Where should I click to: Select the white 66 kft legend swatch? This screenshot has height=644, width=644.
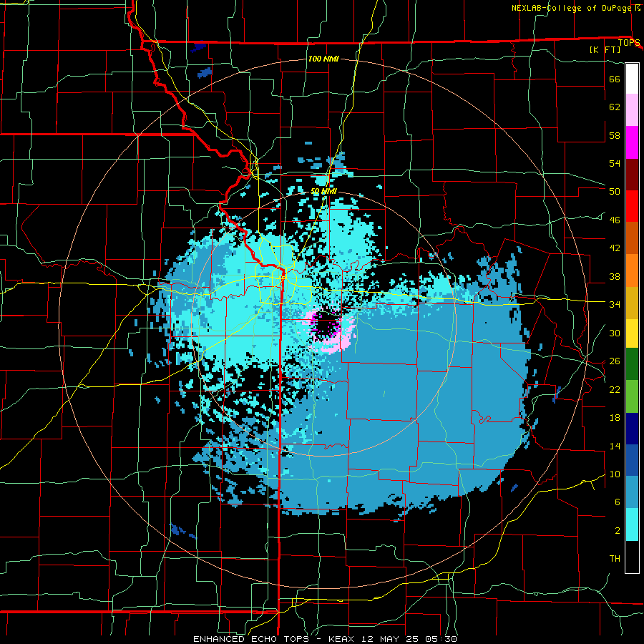(x=632, y=79)
